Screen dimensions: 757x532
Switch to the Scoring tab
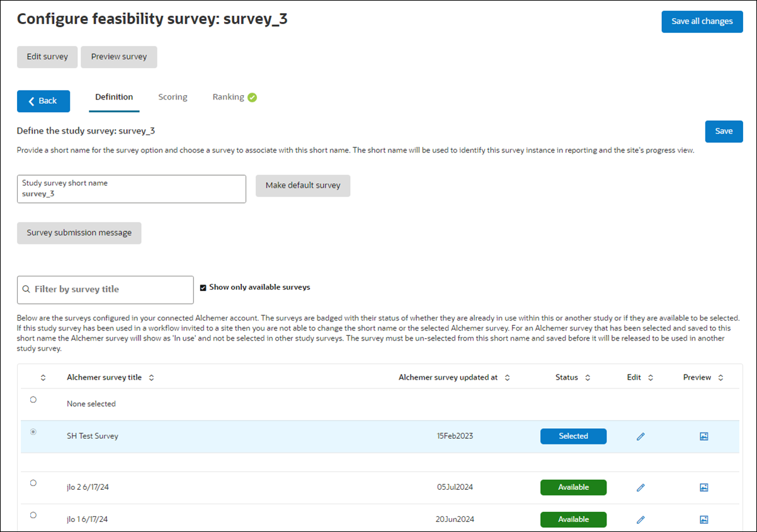173,97
